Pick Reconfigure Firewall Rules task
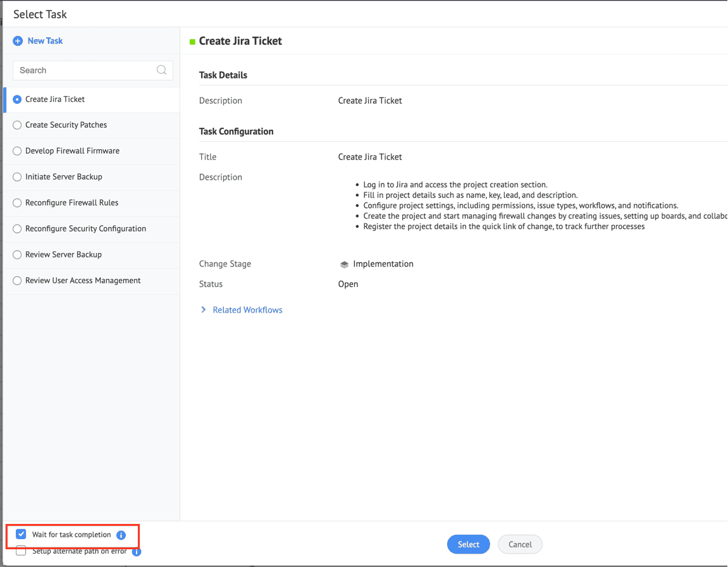The width and height of the screenshot is (728, 567). pyautogui.click(x=17, y=203)
